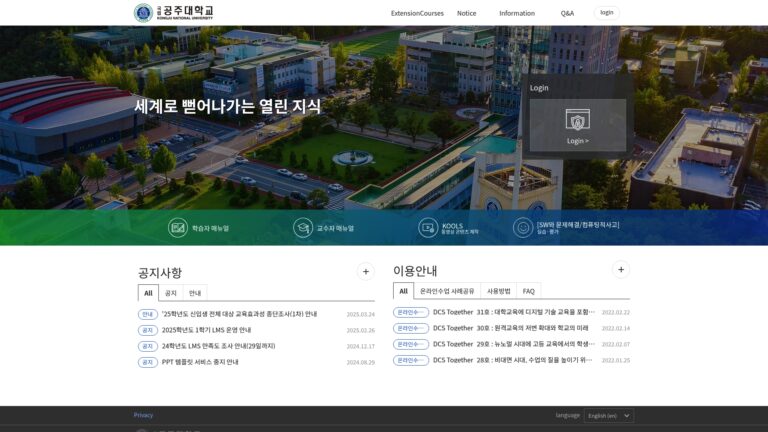Select the Notice menu item
Viewport: 768px width, 432px height.
tap(466, 13)
